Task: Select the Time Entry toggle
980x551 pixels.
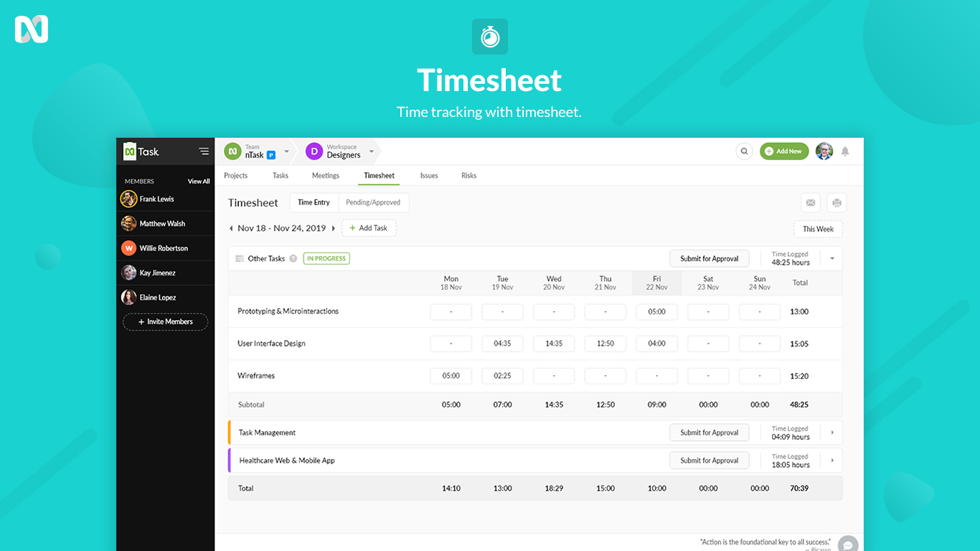Action: 314,202
